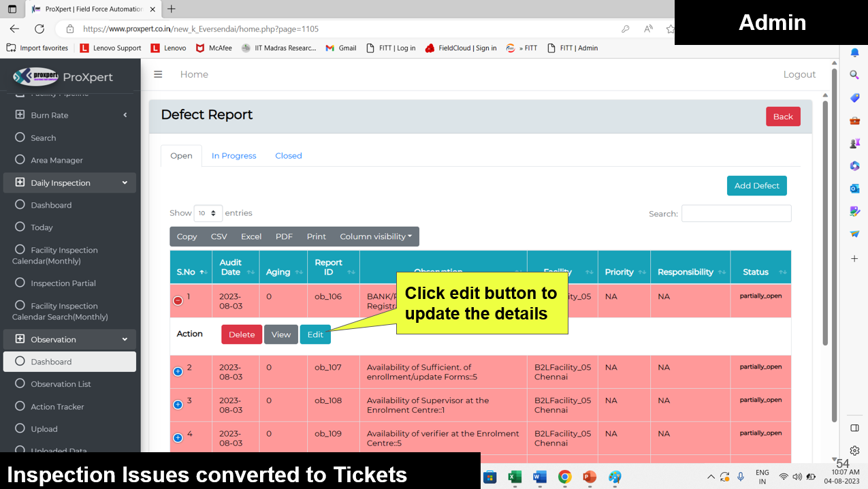Open Excel from the Windows taskbar
The height and width of the screenshot is (489, 868).
(514, 477)
